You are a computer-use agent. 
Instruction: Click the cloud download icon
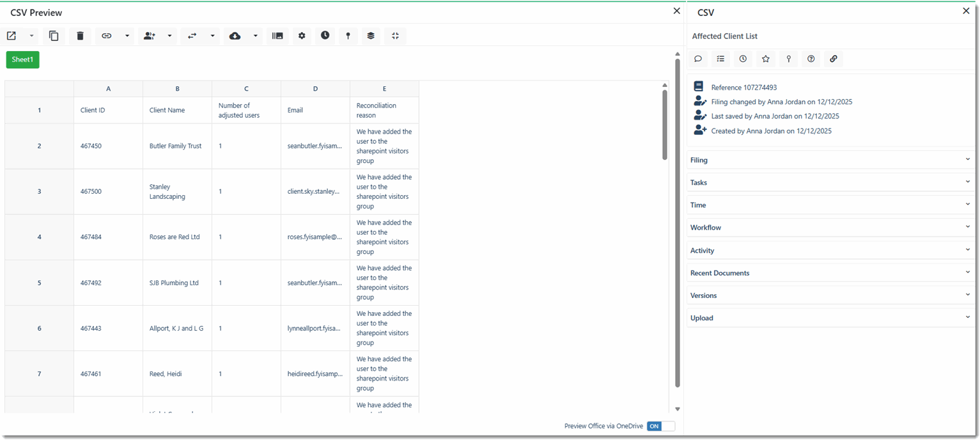click(235, 36)
